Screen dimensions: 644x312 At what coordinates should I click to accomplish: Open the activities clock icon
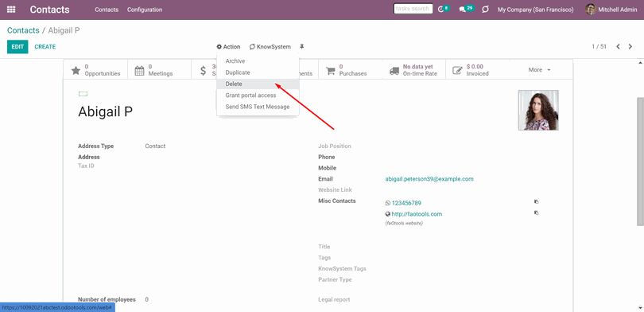coord(441,9)
